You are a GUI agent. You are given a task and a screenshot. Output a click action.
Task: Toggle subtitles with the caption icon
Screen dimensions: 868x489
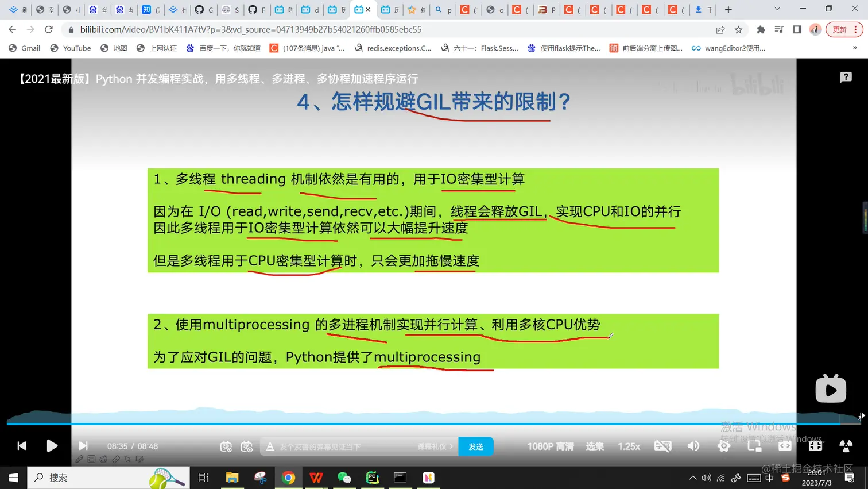pos(662,446)
